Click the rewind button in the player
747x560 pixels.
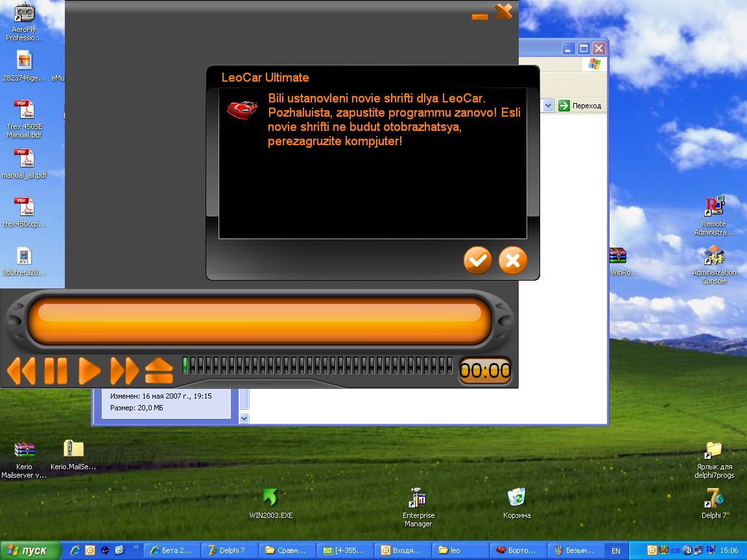[x=22, y=371]
